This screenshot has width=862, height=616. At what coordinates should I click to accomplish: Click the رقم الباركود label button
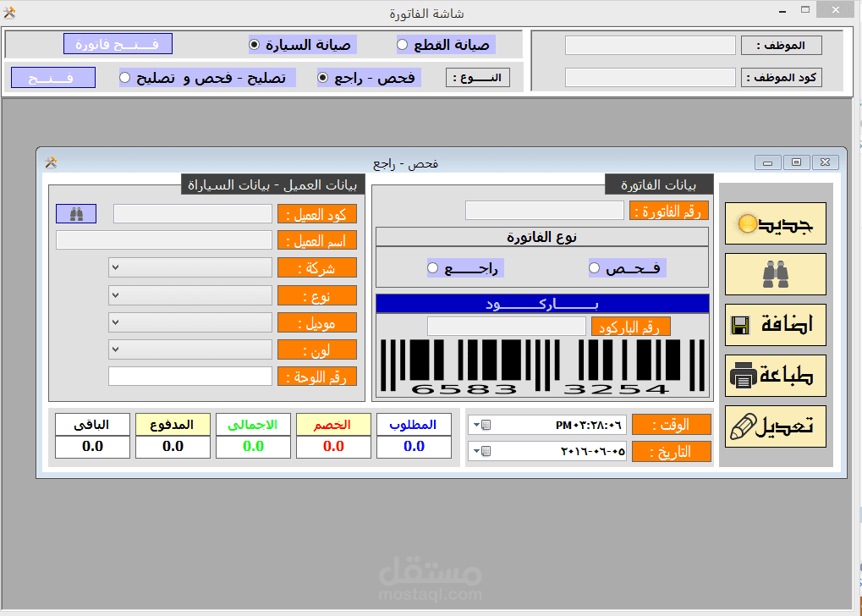tap(630, 327)
